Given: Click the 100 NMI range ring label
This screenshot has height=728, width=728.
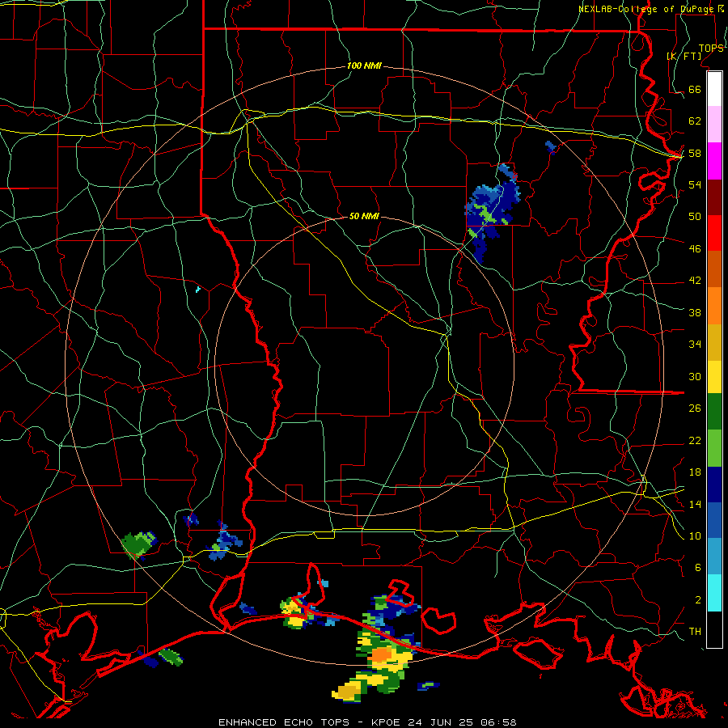Looking at the screenshot, I should (x=364, y=66).
